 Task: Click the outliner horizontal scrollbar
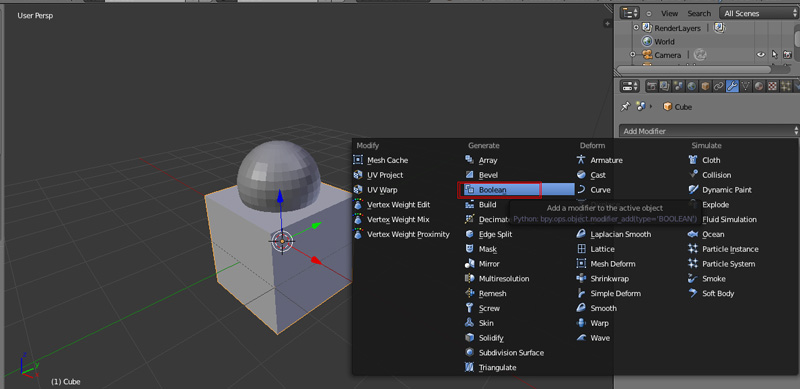pyautogui.click(x=694, y=69)
